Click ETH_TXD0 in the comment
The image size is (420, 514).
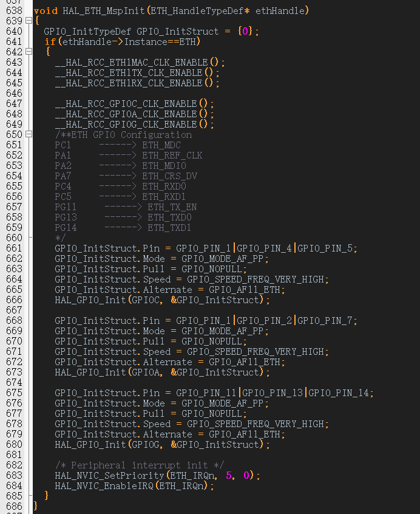(x=169, y=218)
